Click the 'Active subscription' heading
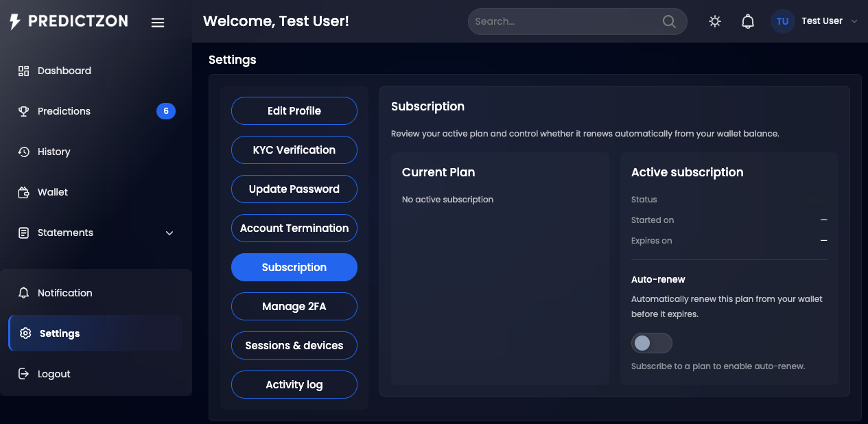 (687, 173)
